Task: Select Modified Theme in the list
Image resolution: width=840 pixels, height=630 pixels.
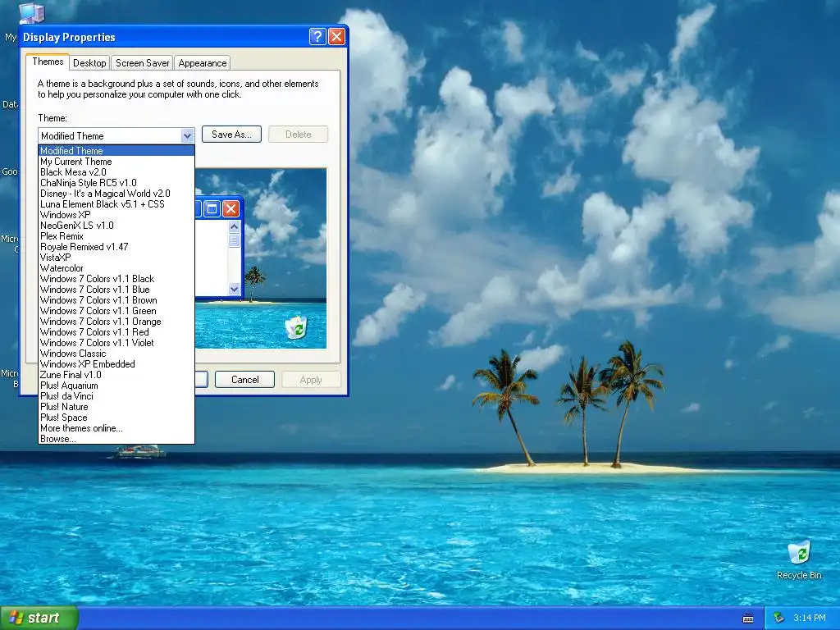Action: (116, 151)
